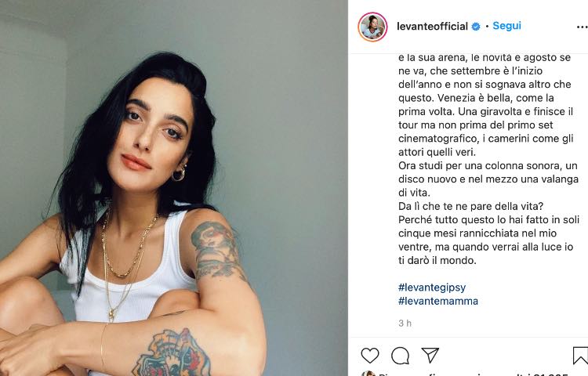Viewport: 588px width, 376px height.
Task: Open levanteofficial's profile picture story ring
Action: coord(372,27)
